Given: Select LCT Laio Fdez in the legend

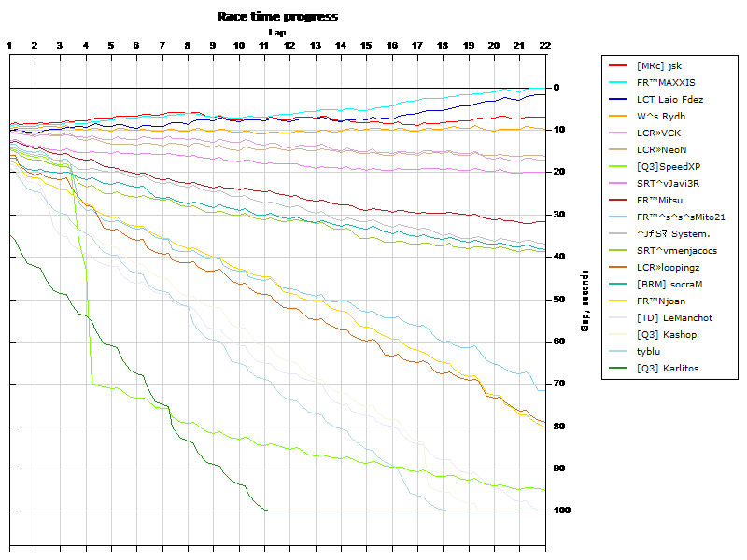Looking at the screenshot, I should 669,99.
